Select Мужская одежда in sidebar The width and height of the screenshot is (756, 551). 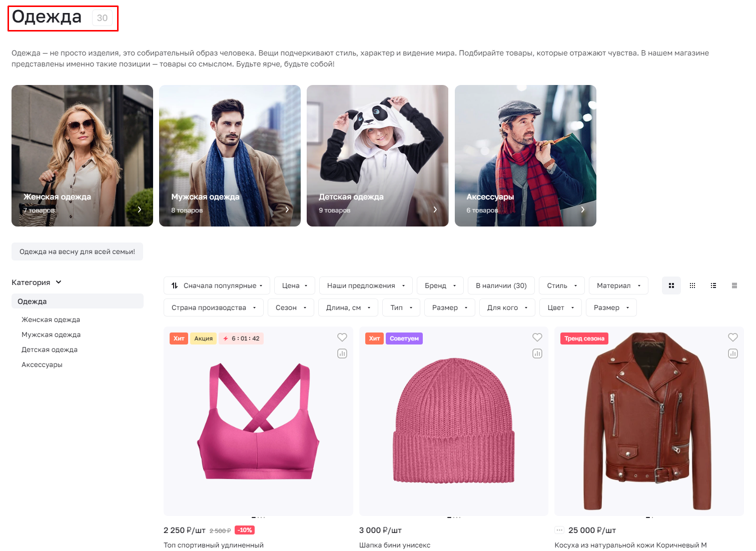tap(51, 334)
